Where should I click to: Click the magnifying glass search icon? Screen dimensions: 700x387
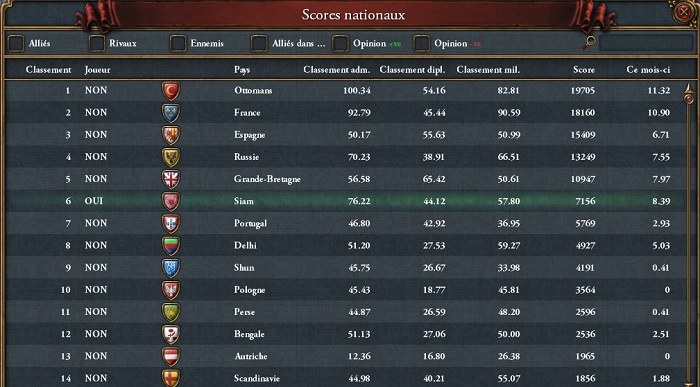click(588, 43)
